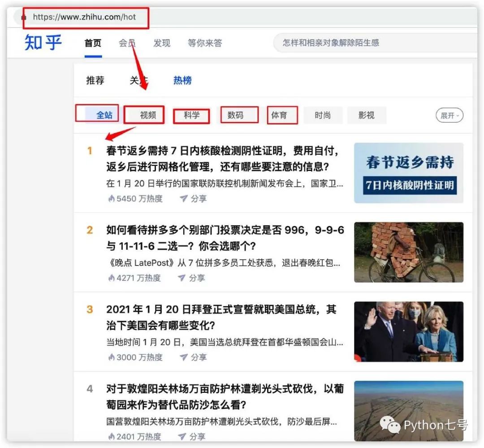The width and height of the screenshot is (484, 448).
Task: Open the 首页 nav tab
Action: (x=93, y=43)
